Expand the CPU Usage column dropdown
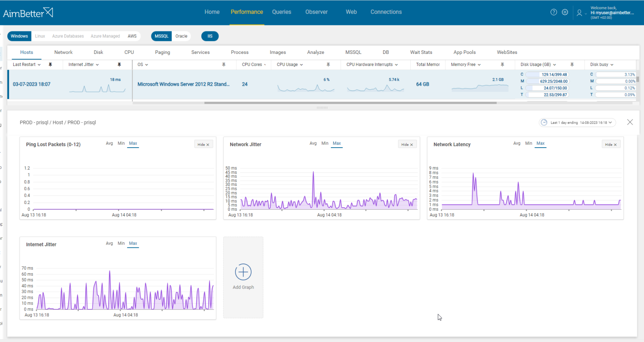 point(301,65)
